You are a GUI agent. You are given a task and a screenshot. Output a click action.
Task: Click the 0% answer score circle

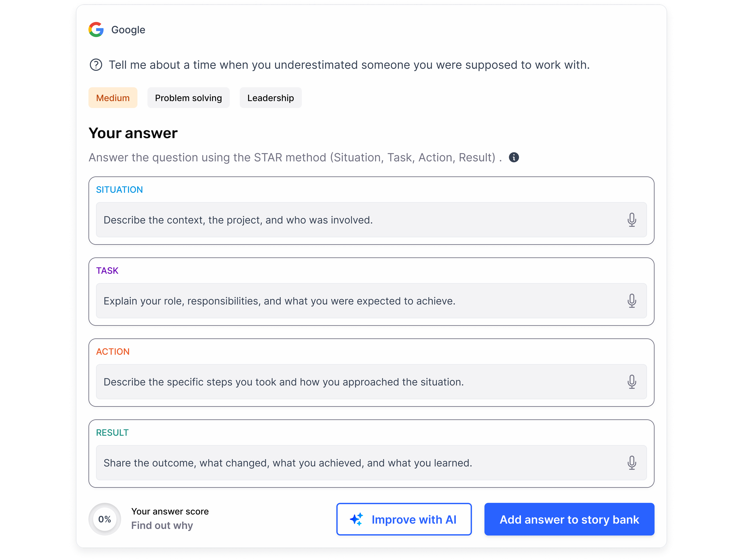pos(104,519)
